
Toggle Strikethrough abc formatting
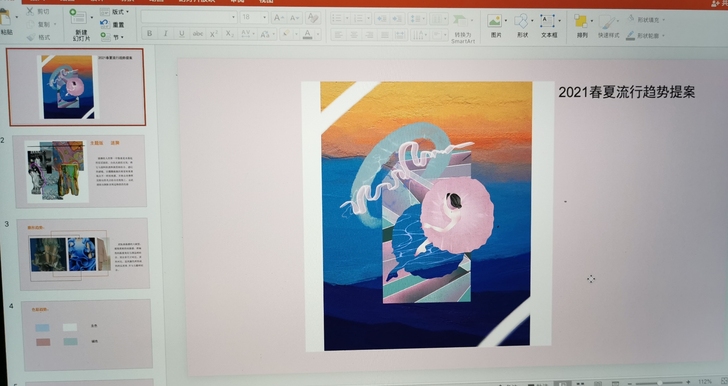tap(198, 33)
